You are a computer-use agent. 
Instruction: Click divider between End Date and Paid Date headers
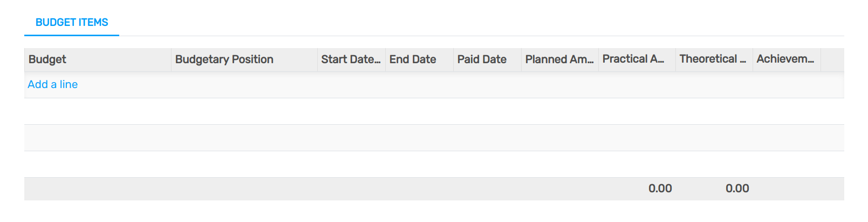[453, 59]
